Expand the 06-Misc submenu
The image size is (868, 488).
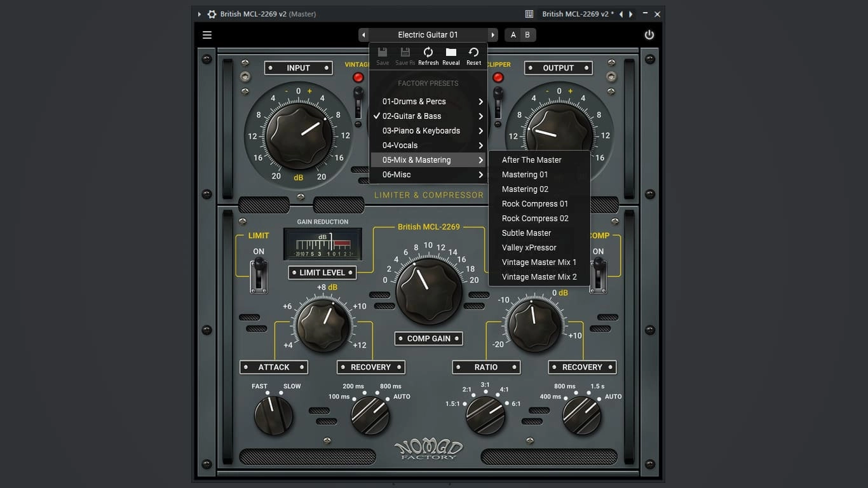[428, 175]
